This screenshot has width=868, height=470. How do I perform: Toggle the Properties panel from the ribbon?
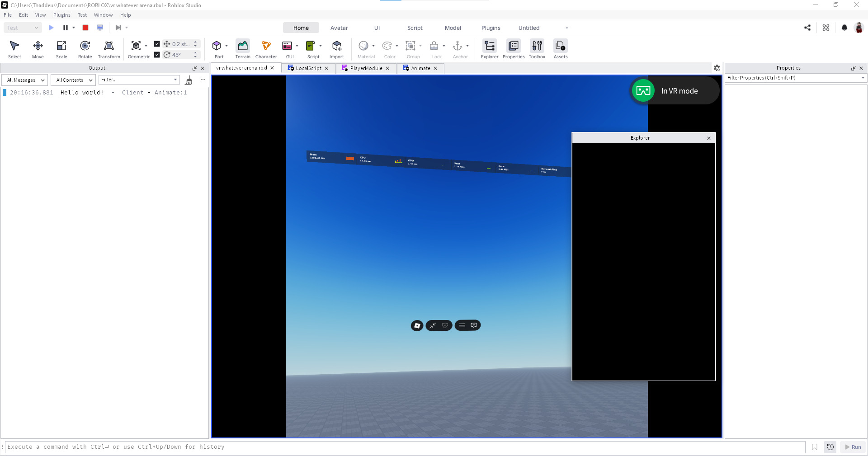tap(514, 49)
